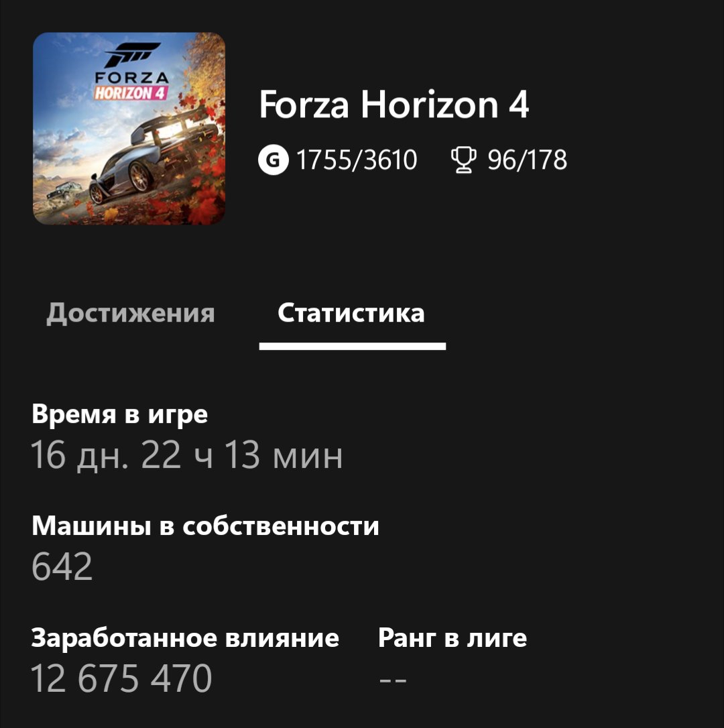Click the Forza Horizon 4 title text

394,105
